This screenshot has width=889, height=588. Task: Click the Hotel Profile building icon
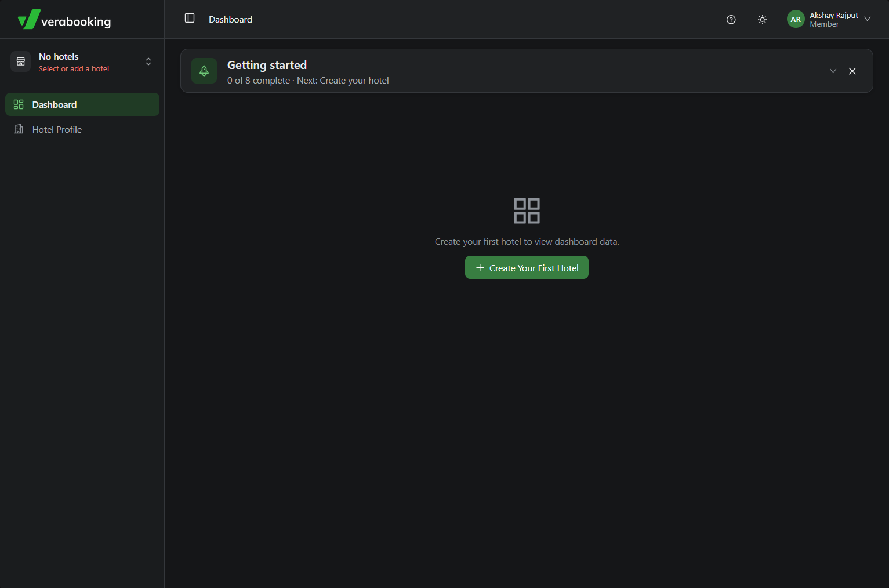coord(19,129)
